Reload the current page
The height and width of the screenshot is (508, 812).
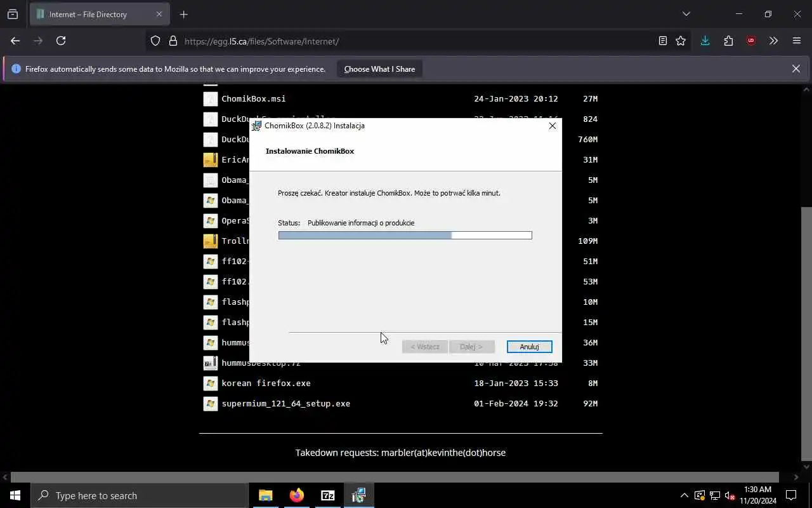pos(61,41)
